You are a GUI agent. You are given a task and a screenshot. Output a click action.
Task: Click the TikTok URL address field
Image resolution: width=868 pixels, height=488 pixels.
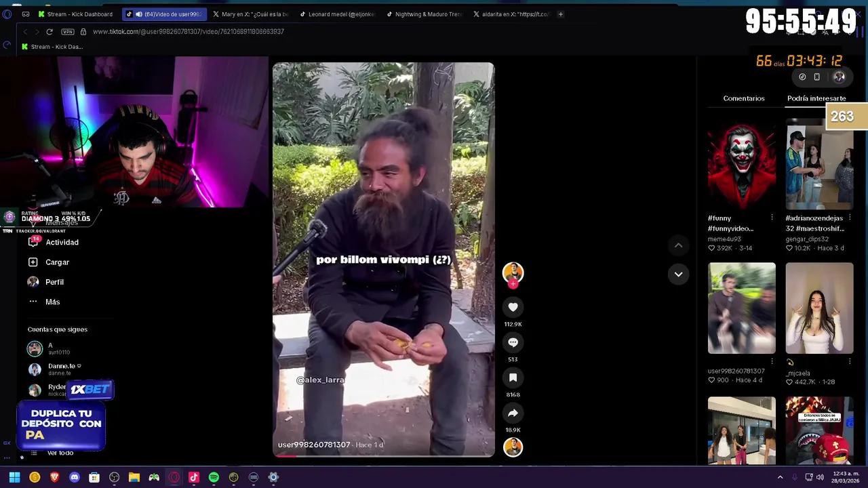click(x=189, y=31)
